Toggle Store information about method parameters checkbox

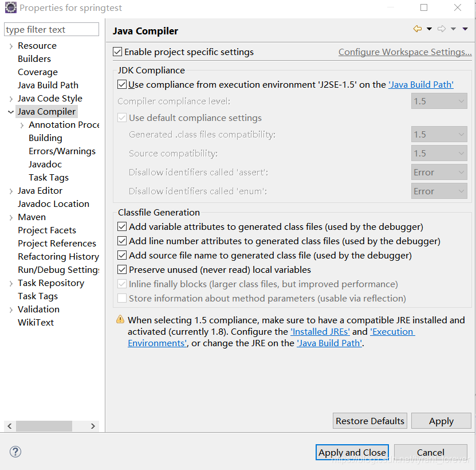[122, 298]
